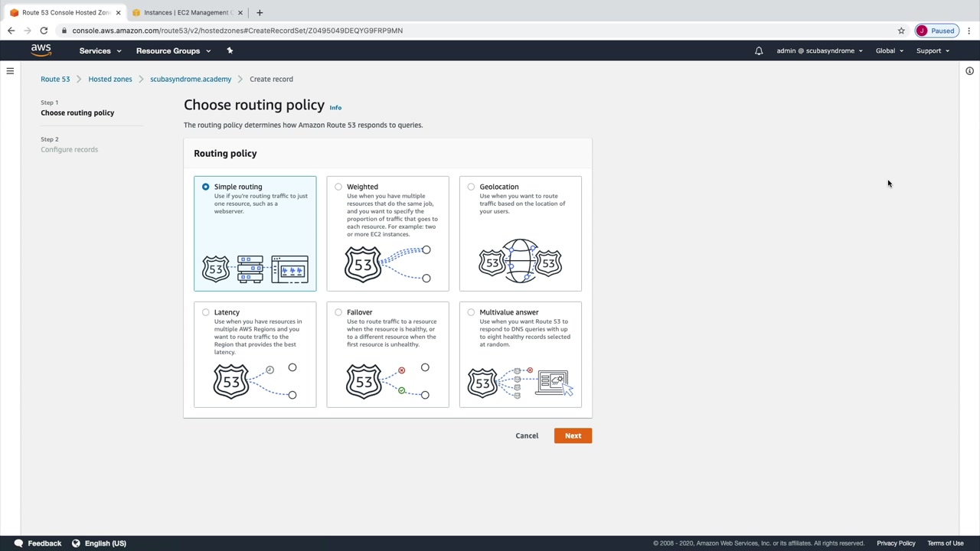This screenshot has height=551, width=980.
Task: Click the Failover routing illustration
Action: [x=388, y=381]
